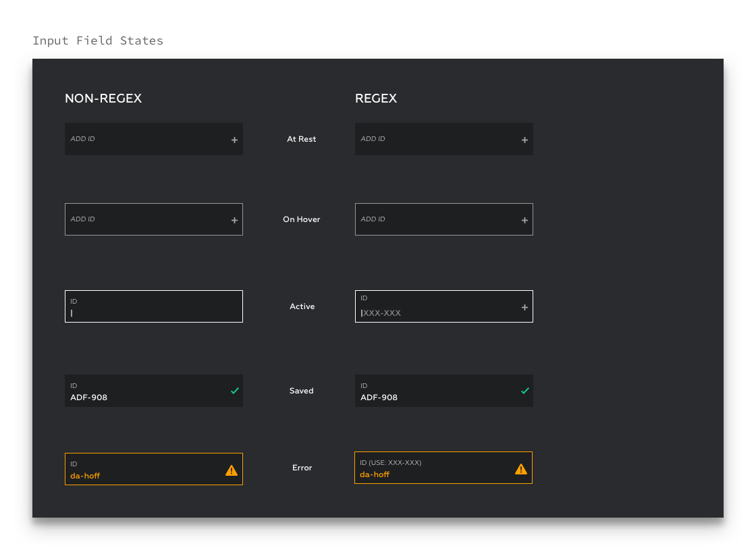Click the plus icon in Regex At Rest field

[x=524, y=140]
